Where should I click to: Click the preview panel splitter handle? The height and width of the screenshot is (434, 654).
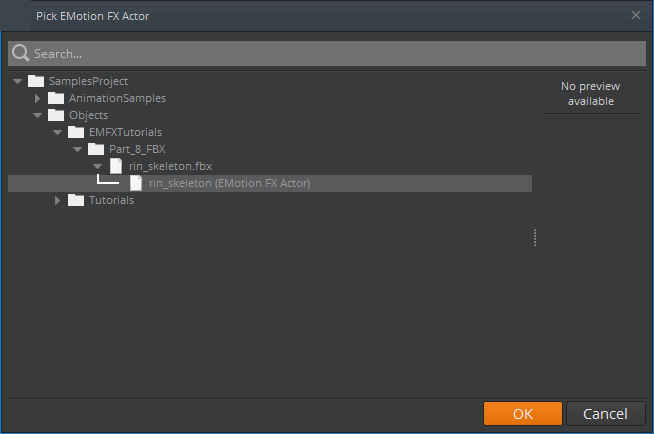point(535,237)
